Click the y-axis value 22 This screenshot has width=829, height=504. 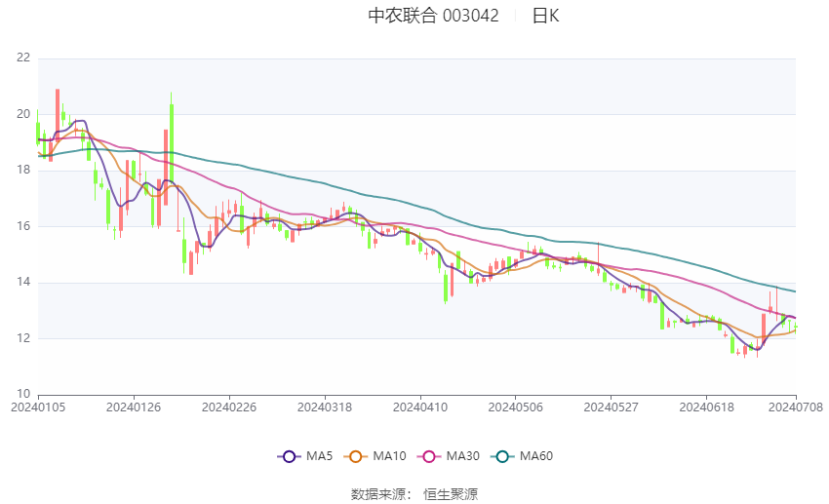[23, 58]
